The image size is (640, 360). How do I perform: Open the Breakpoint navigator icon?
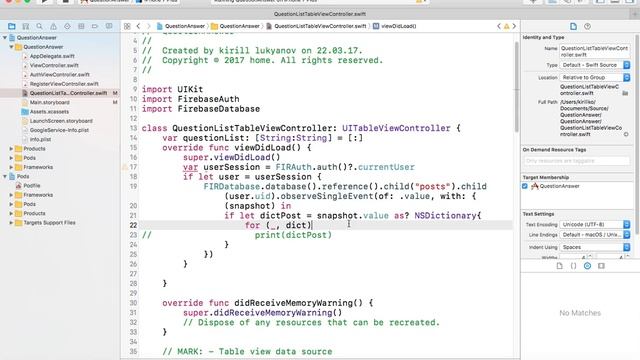click(95, 26)
